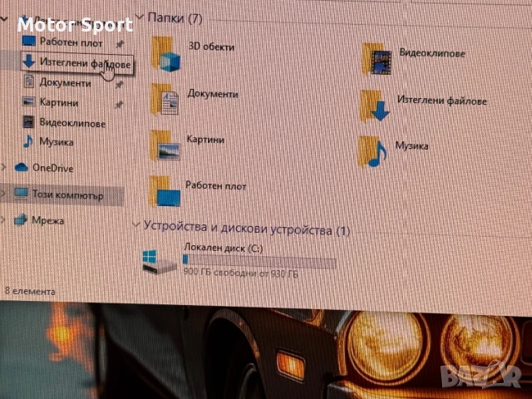532x399 pixels.
Task: Click pin icon next to Работен плот
Action: tap(120, 44)
